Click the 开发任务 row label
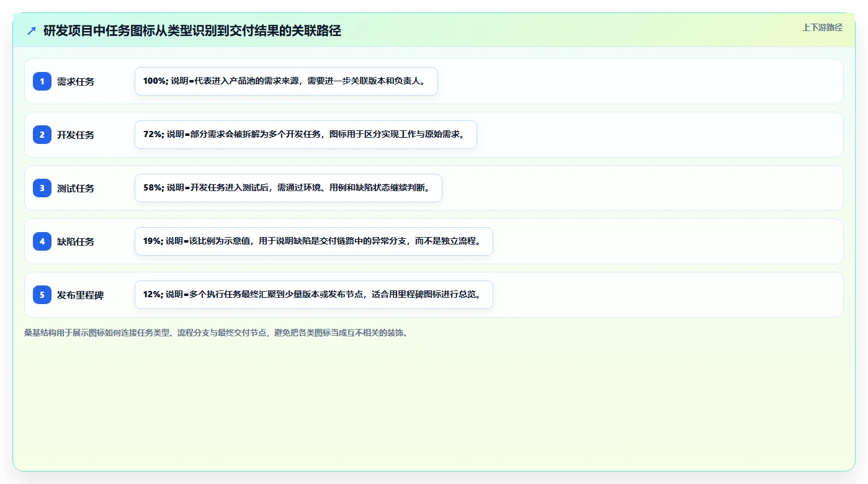The height and width of the screenshot is (484, 868). (x=76, y=135)
